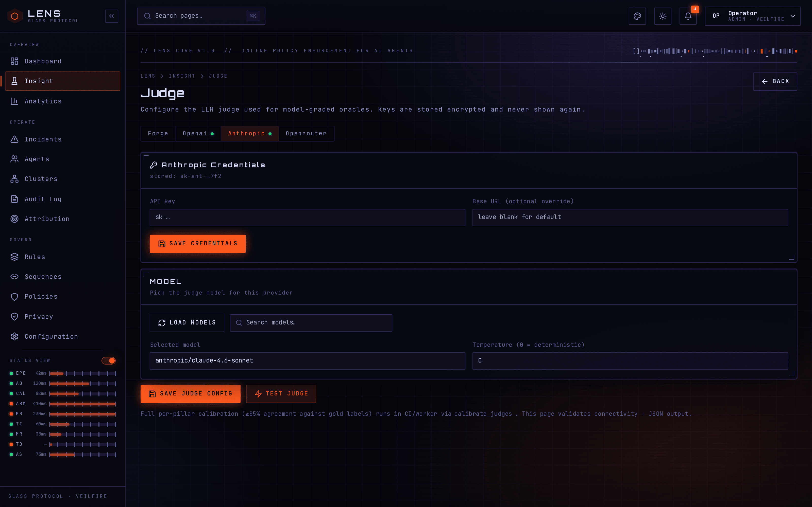This screenshot has width=812, height=507.
Task: Switch light mode via sun icon
Action: (x=663, y=16)
